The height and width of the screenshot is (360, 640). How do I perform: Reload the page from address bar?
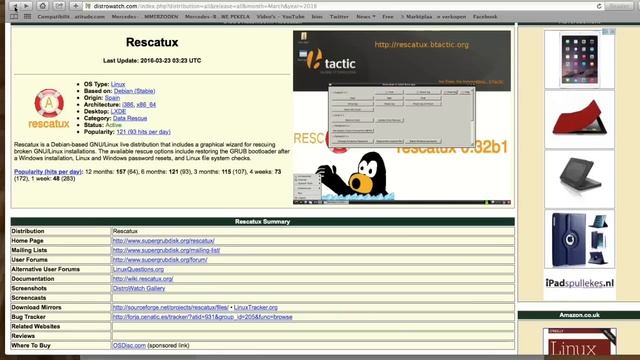pos(599,6)
